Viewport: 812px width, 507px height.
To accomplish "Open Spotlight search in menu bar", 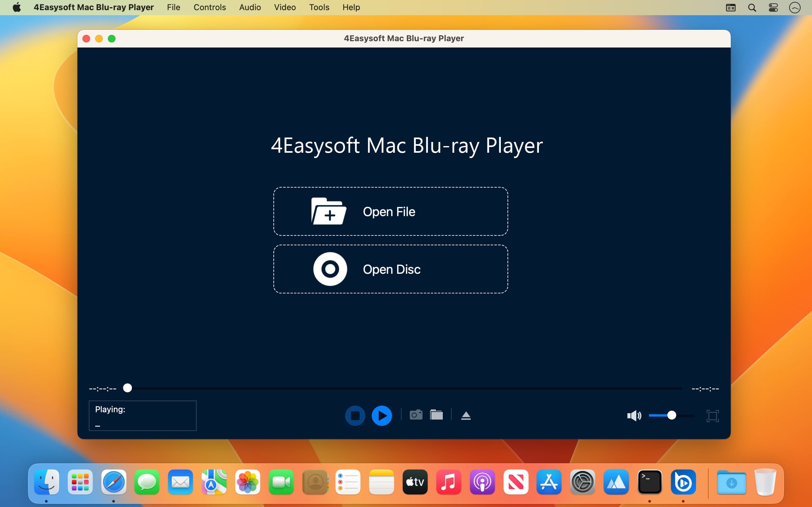I will coord(752,8).
